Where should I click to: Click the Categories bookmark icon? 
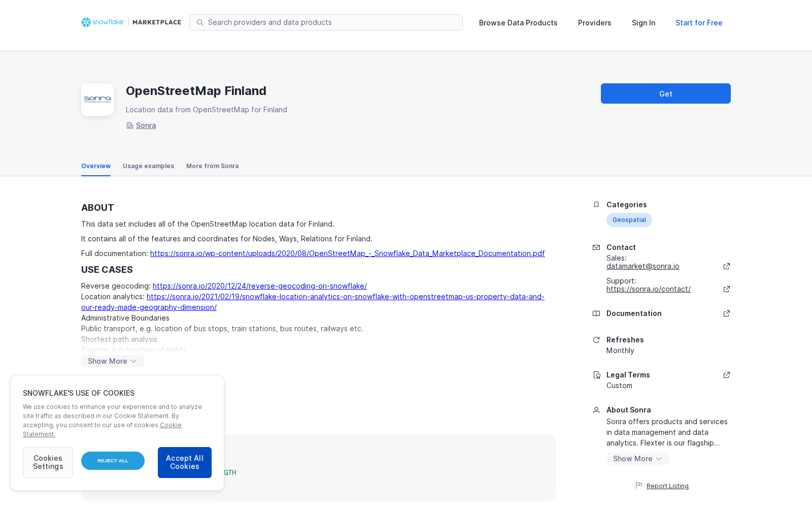596,205
